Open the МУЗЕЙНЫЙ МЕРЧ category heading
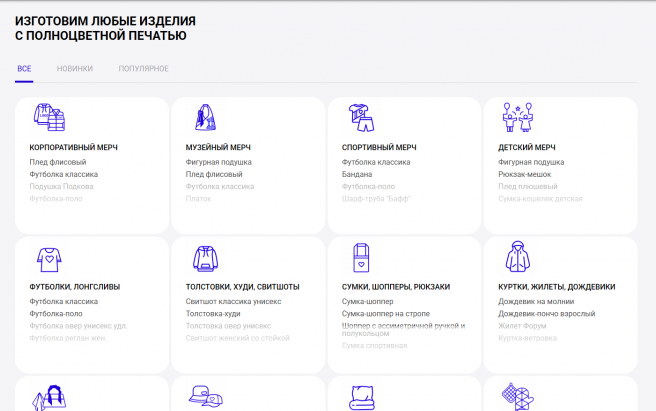This screenshot has width=656, height=411. pos(218,147)
